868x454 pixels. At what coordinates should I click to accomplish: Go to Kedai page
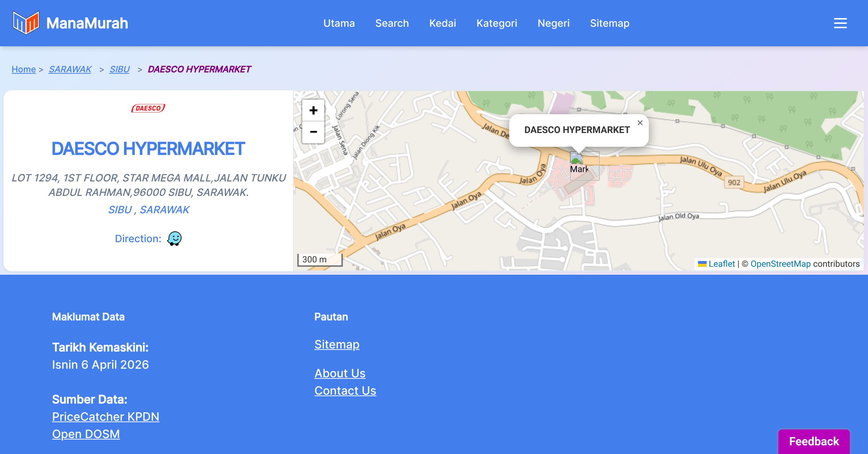pyautogui.click(x=443, y=23)
